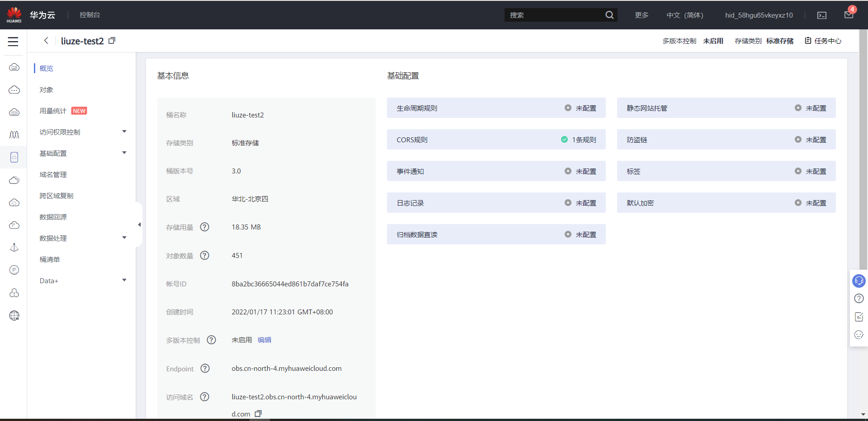Screen dimensions: 868x421
Task: Open account menu hid_58hgu65vkeyxz10
Action: pyautogui.click(x=759, y=15)
